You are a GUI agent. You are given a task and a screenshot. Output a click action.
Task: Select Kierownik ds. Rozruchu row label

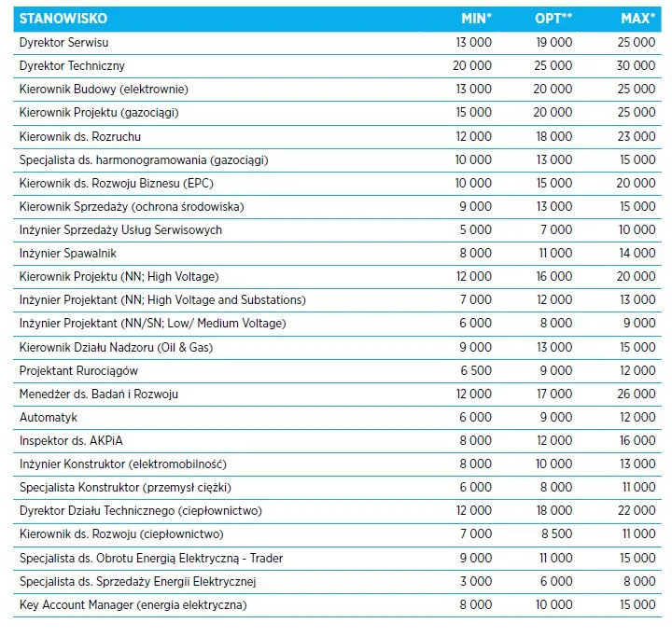pyautogui.click(x=80, y=137)
